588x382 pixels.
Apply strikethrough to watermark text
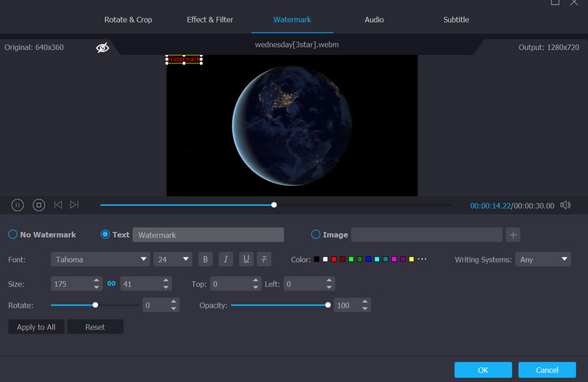click(x=265, y=259)
